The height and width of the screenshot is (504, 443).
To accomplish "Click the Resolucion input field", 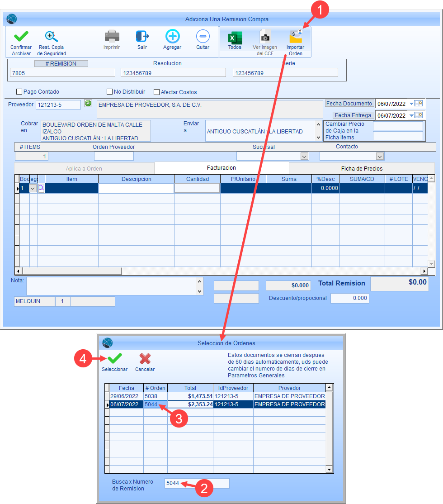I will (x=173, y=73).
